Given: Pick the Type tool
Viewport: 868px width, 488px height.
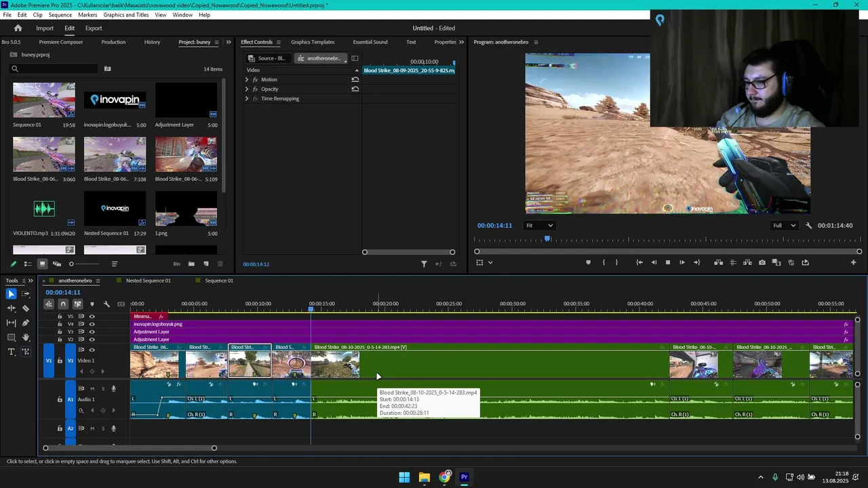Looking at the screenshot, I should click(x=12, y=352).
